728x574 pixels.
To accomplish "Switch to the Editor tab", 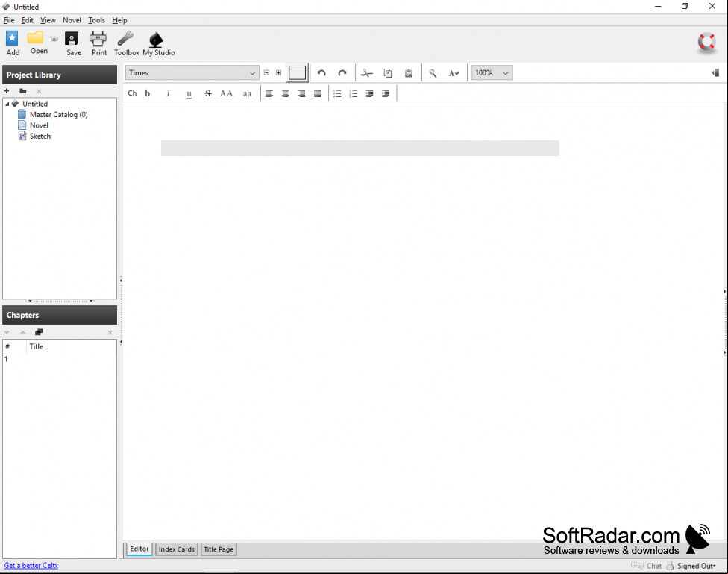I will (139, 549).
